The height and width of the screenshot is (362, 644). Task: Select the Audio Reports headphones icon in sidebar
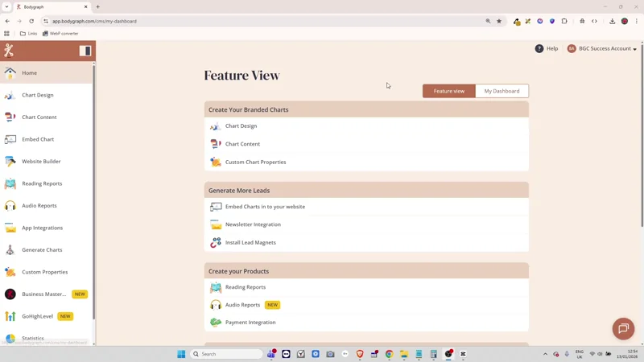click(10, 206)
